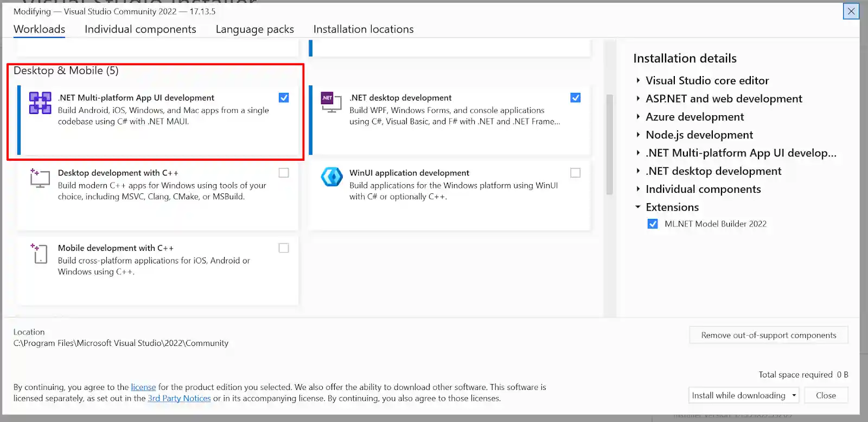
Task: Close the Modifying dialog with X
Action: coord(851,11)
